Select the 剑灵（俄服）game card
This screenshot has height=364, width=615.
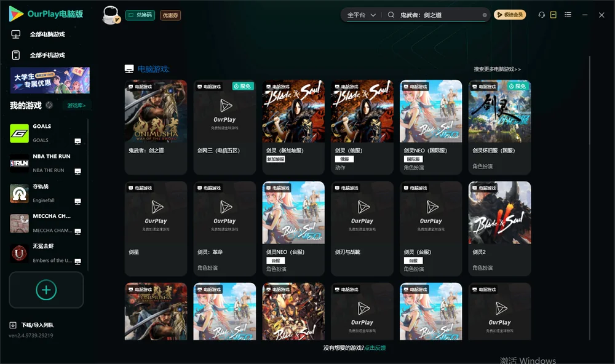(362, 127)
